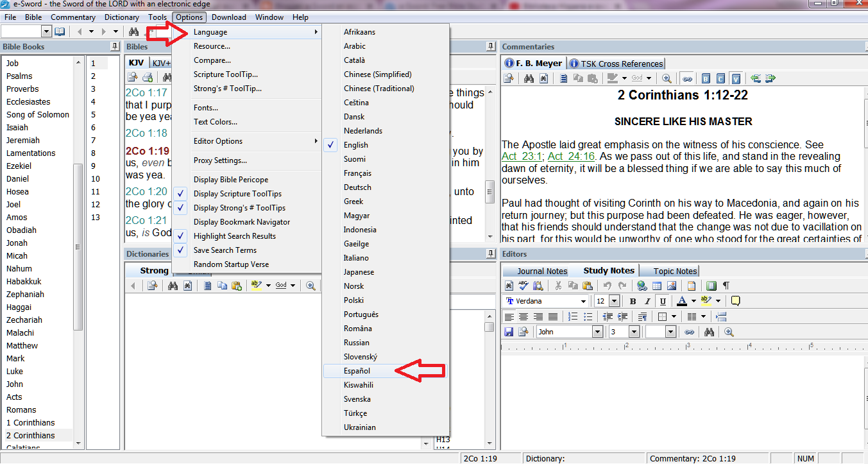868x464 pixels.
Task: Follow the Act 23:1 link
Action: click(x=522, y=157)
